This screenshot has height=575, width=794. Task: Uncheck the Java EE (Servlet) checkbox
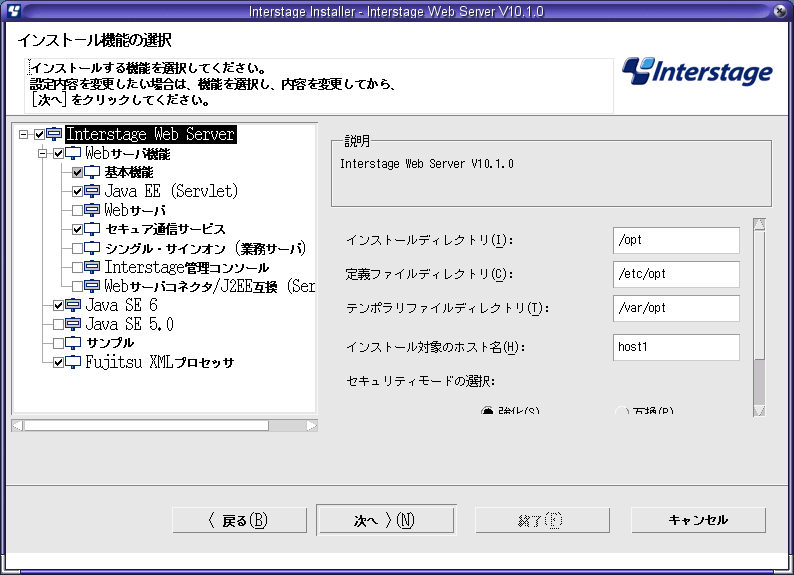point(77,191)
